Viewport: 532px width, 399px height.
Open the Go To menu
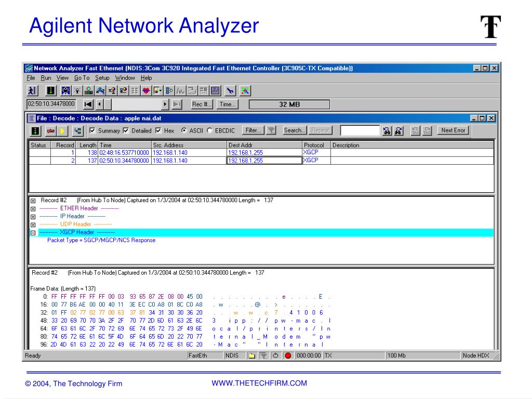(82, 78)
